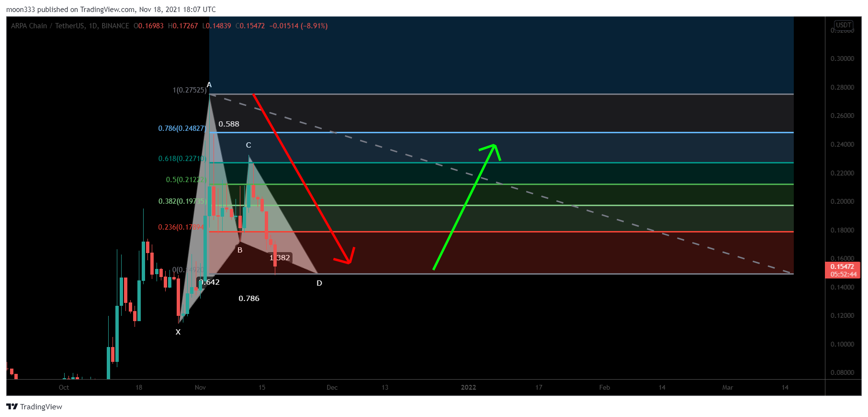Viewport: 868px width, 417px height.
Task: Click the close value C0.15472 in header
Action: coord(250,26)
